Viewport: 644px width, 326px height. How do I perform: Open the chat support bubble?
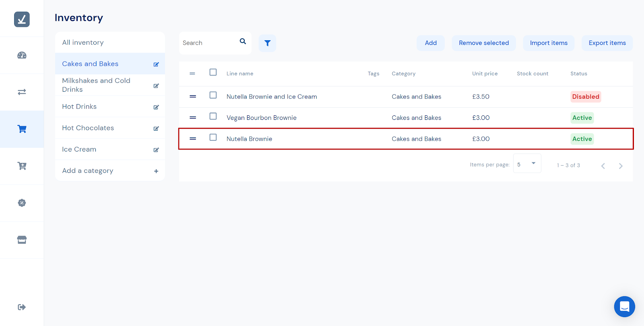624,307
